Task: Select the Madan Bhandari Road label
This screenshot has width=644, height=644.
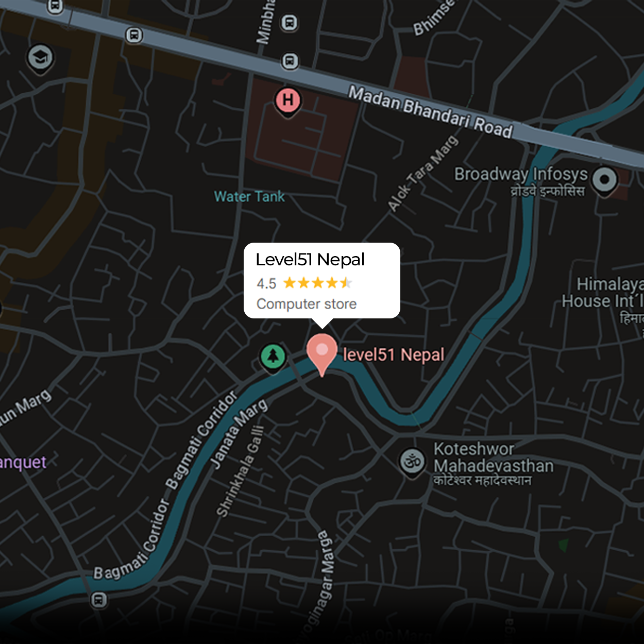Action: point(431,112)
